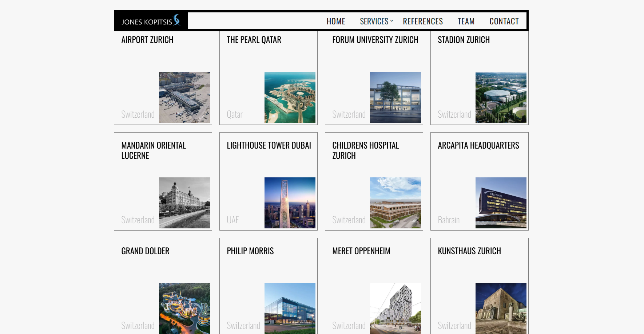Click 'Switzerland' label on Mandarin Oriental card
644x334 pixels.
point(138,220)
